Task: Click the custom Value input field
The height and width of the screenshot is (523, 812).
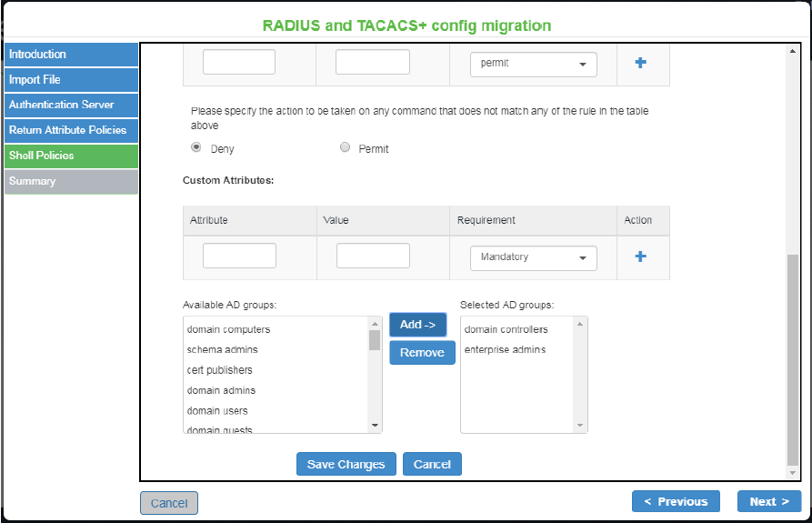Action: (x=373, y=256)
